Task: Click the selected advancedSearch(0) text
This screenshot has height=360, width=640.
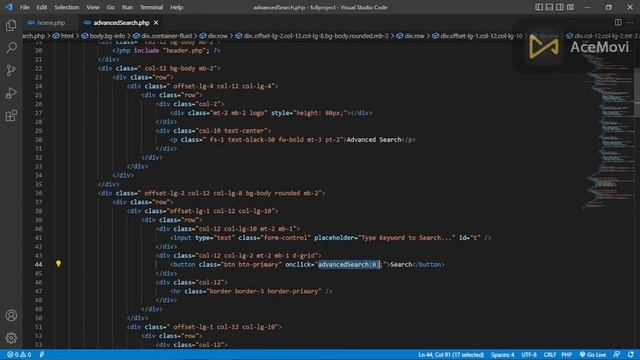Action: point(349,264)
